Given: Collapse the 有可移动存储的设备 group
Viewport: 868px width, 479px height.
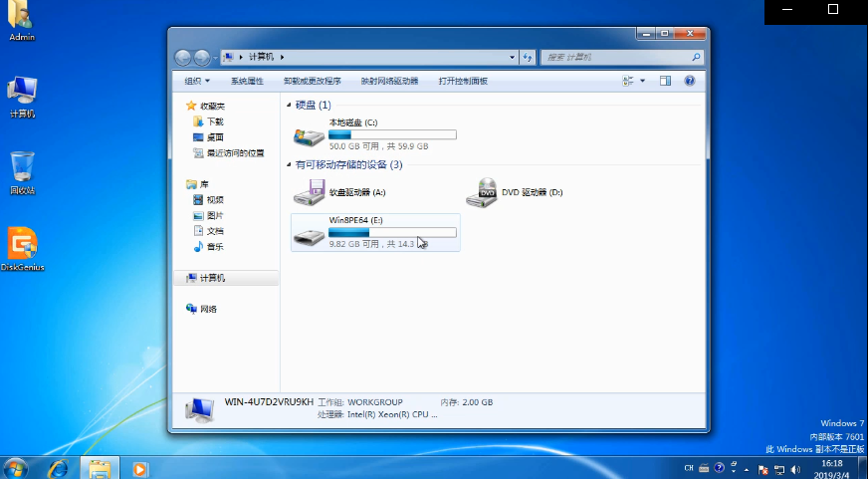Looking at the screenshot, I should (x=290, y=164).
